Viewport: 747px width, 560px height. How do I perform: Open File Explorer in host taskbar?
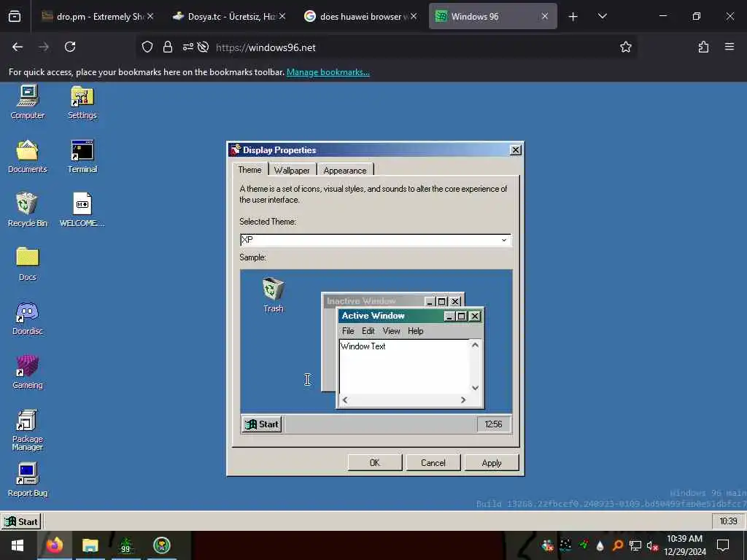point(90,545)
